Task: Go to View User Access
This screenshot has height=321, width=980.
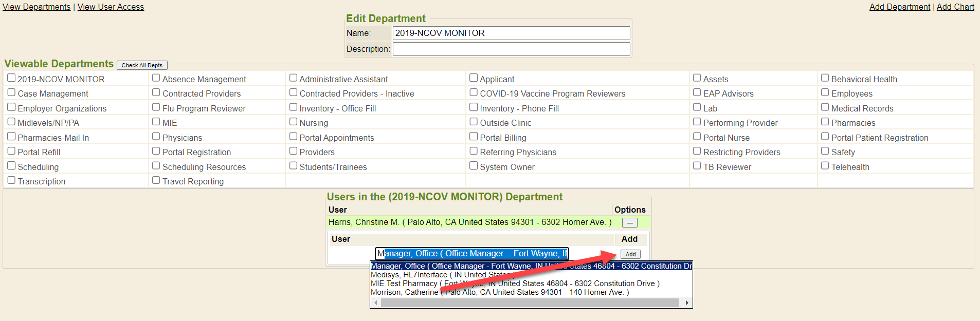Action: click(x=111, y=7)
